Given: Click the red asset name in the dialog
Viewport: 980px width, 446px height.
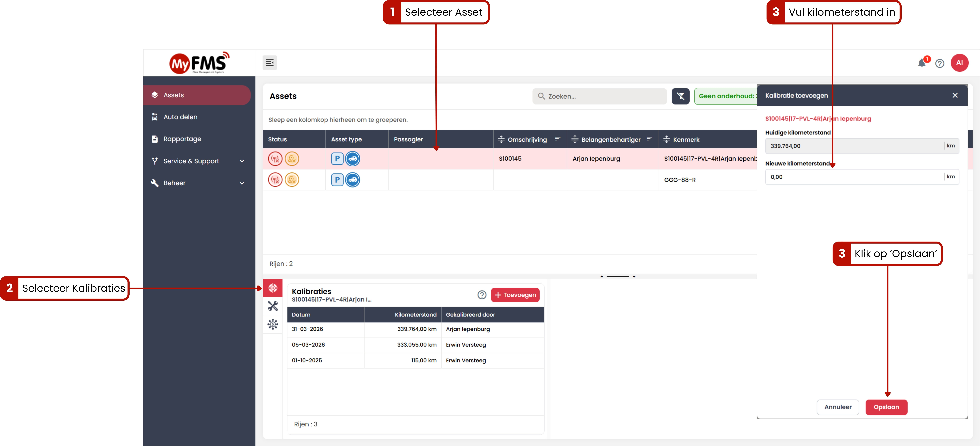Looking at the screenshot, I should 818,119.
